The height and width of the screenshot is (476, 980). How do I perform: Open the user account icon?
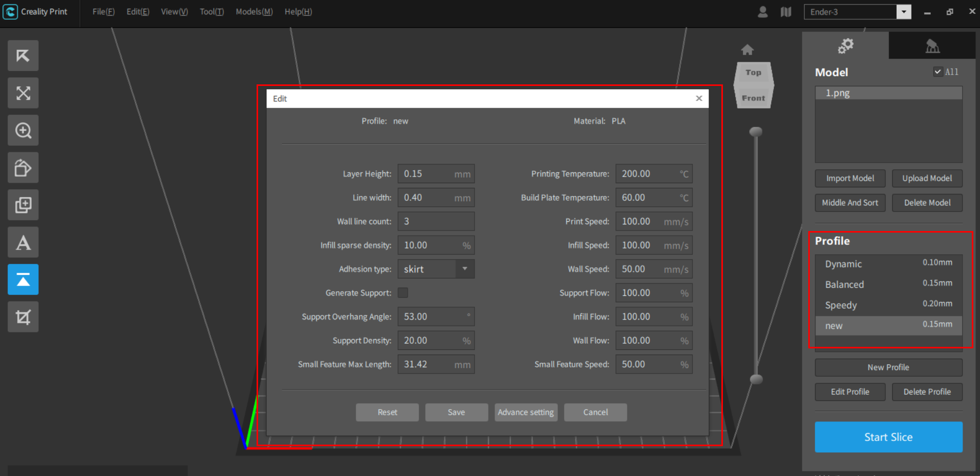[x=763, y=11]
